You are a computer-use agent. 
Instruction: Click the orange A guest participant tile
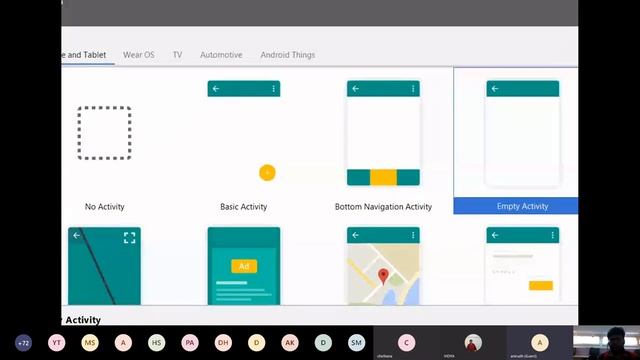point(540,343)
